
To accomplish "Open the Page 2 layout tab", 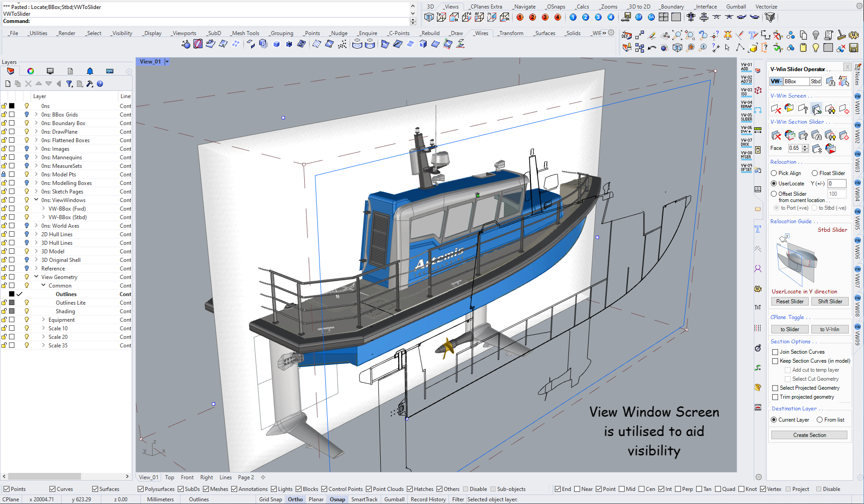I will point(246,477).
